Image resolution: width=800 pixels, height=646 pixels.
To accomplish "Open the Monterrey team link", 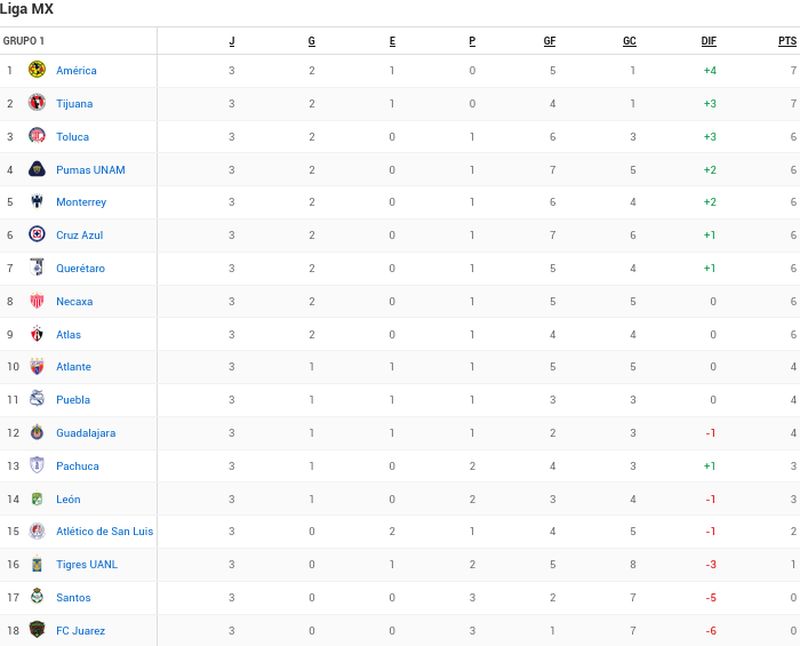I will pos(81,202).
